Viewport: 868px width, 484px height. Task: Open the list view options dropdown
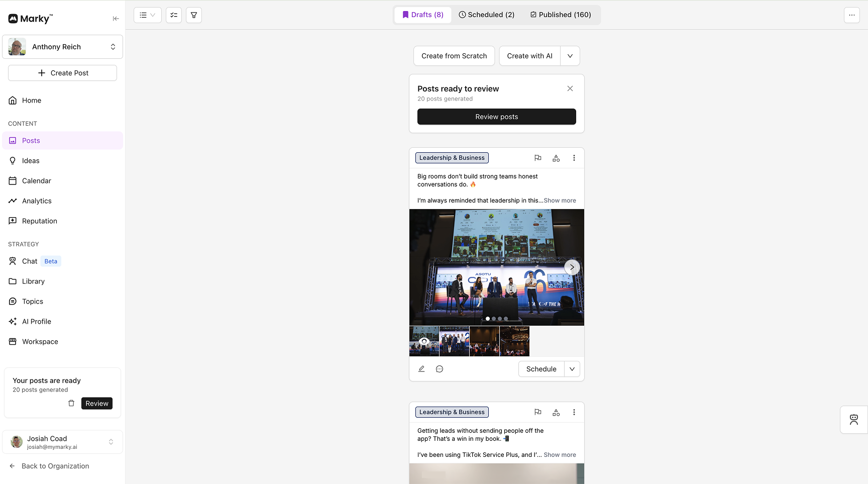148,15
